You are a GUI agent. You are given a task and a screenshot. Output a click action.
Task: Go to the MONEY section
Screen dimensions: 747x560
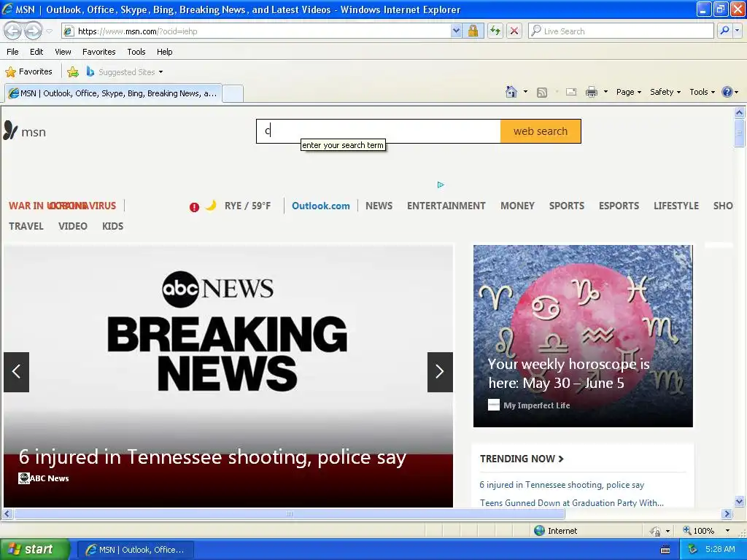pos(517,206)
